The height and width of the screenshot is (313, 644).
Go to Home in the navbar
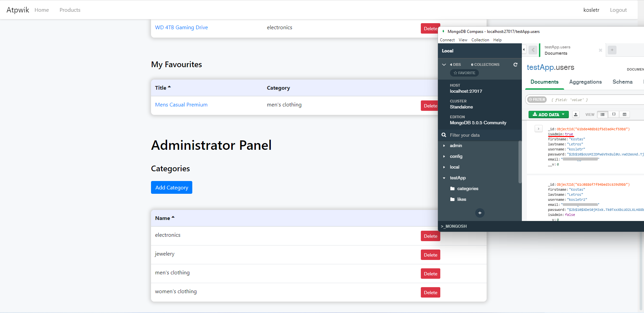(42, 10)
